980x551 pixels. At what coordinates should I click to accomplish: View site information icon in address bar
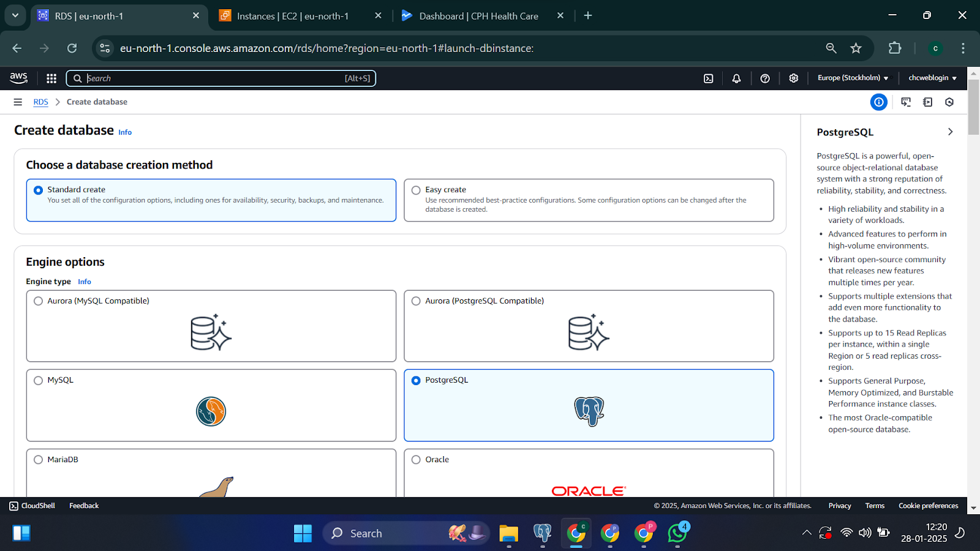click(x=105, y=48)
